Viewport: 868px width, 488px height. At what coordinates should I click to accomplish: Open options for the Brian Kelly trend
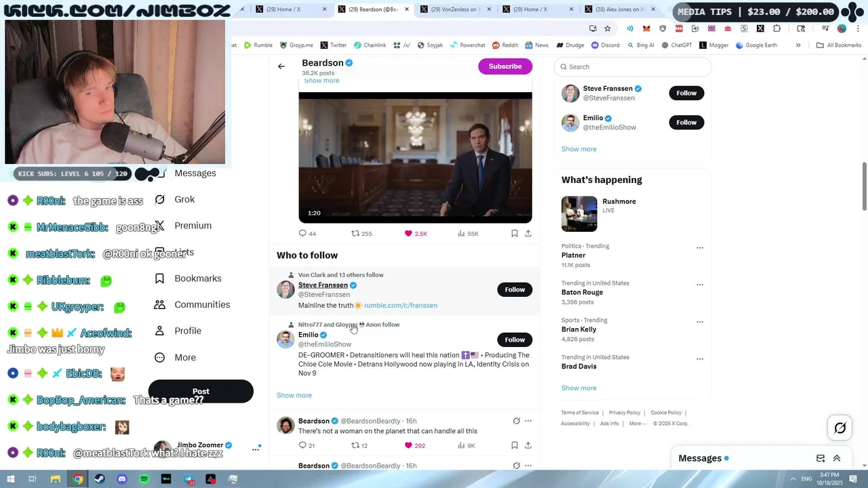700,322
